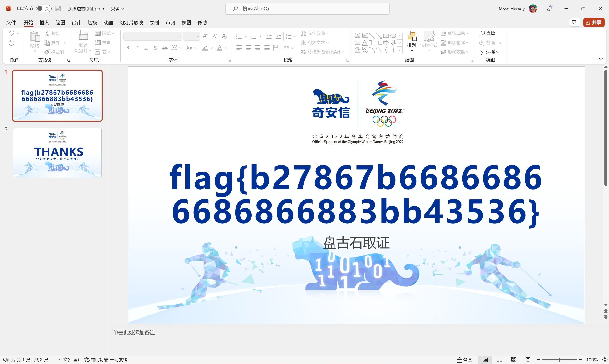Toggle the Notes pane in status bar
Viewport: 609px width, 364px height.
point(464,359)
